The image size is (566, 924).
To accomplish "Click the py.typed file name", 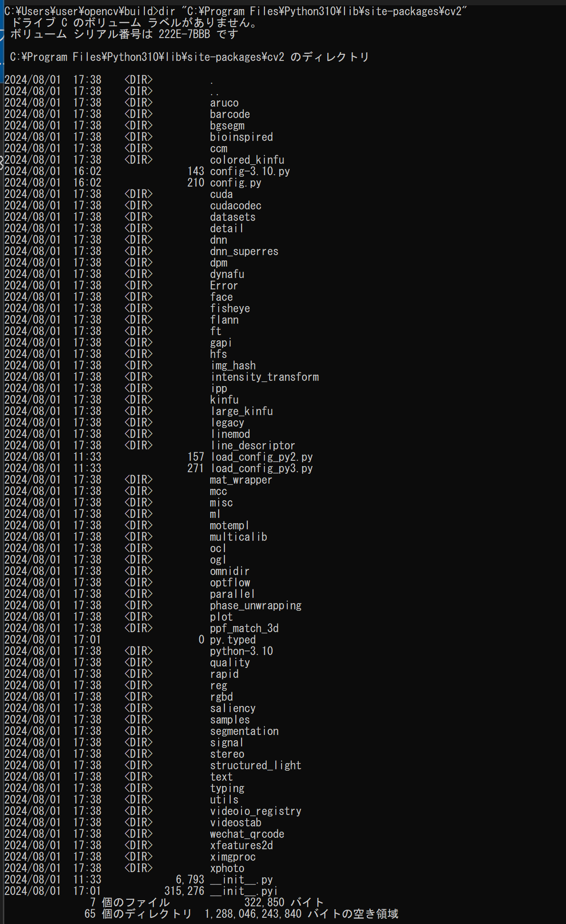I will tap(232, 640).
